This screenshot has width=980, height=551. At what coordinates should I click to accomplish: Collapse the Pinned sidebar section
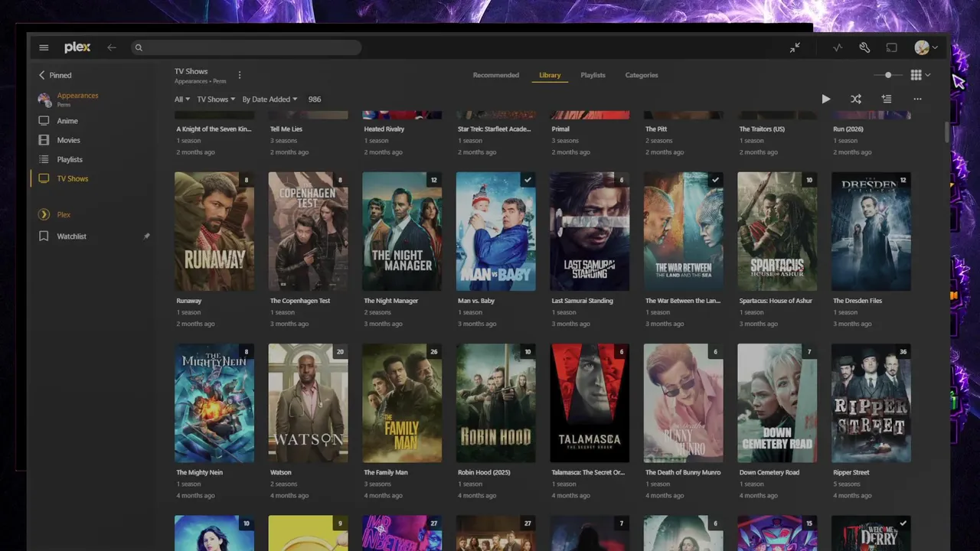point(55,75)
